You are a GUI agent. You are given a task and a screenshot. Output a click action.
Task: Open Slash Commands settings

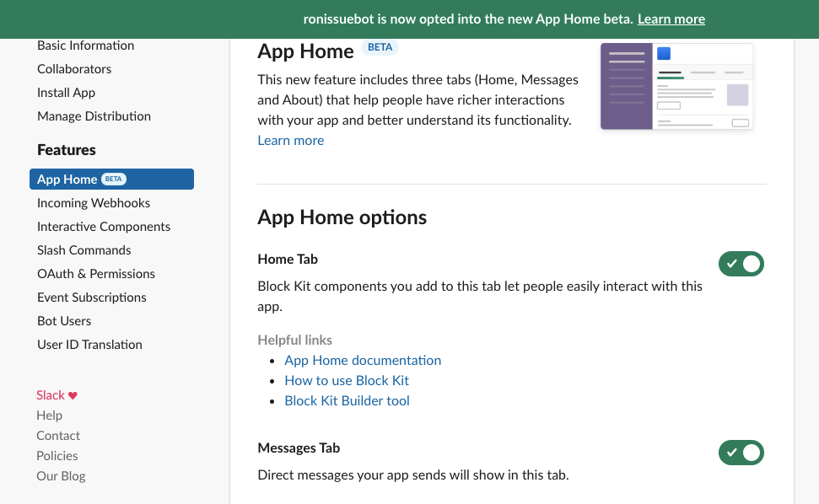[x=84, y=249]
